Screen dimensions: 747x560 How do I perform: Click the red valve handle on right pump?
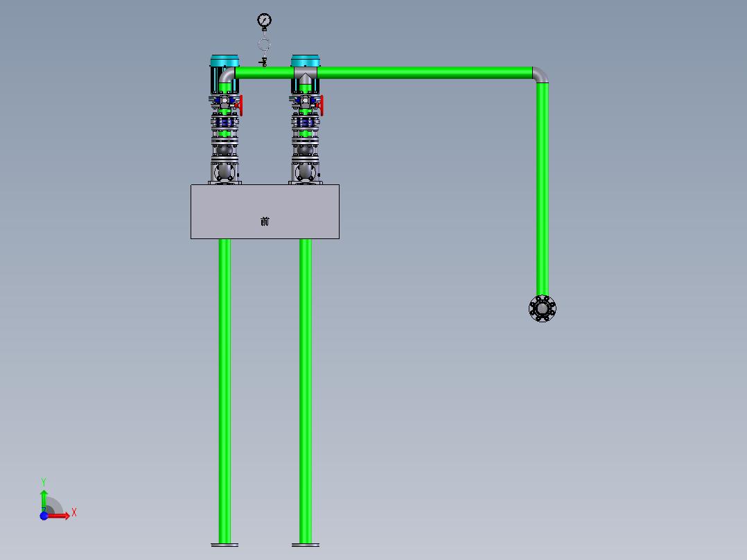[x=321, y=105]
